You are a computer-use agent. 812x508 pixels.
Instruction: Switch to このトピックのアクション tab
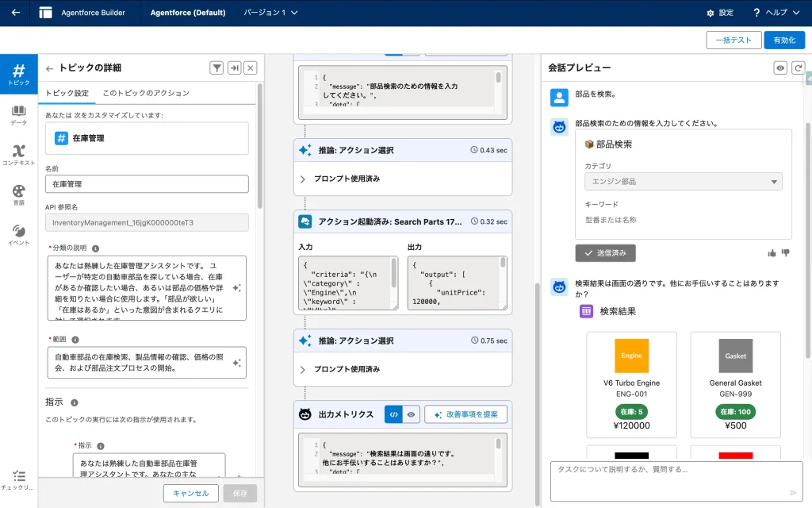click(146, 93)
